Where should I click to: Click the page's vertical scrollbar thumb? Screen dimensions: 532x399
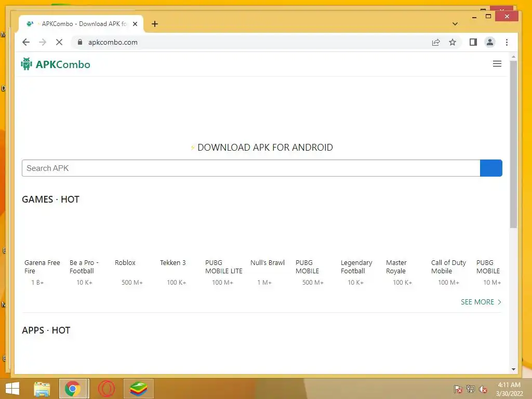tap(513, 144)
